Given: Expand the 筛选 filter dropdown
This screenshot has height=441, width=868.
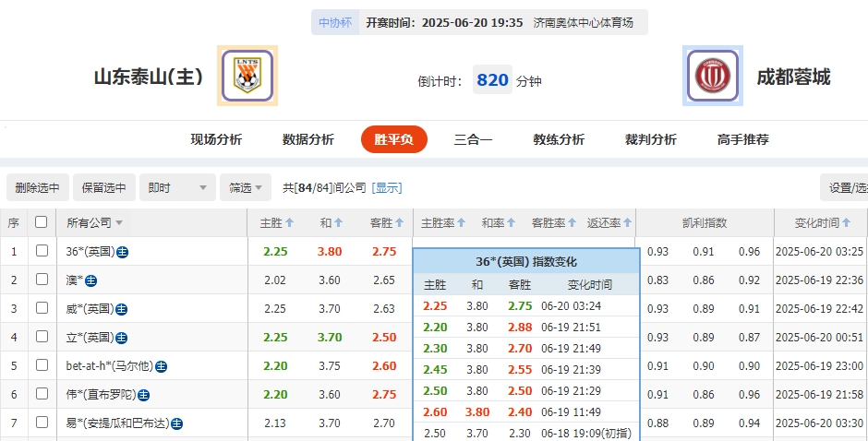Looking at the screenshot, I should (x=246, y=187).
